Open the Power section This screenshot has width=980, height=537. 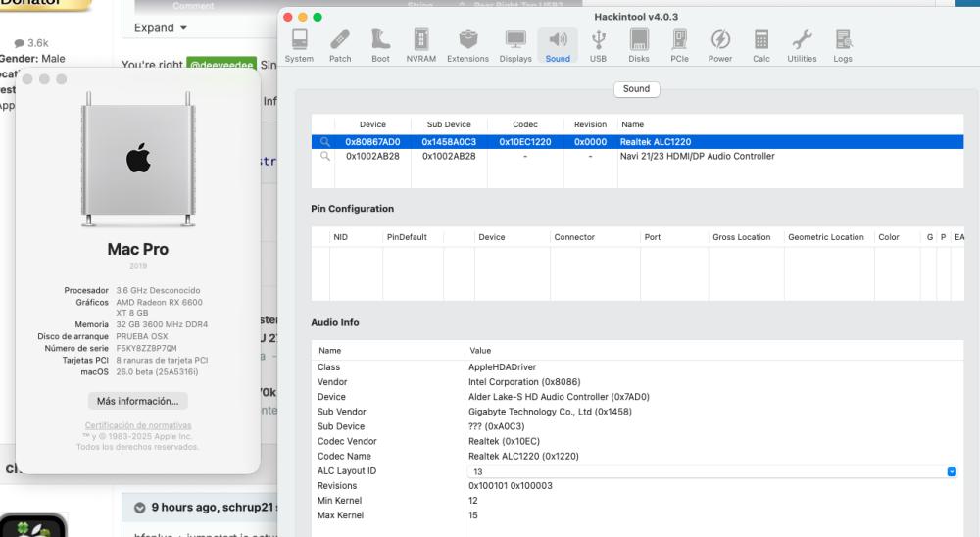pyautogui.click(x=720, y=46)
